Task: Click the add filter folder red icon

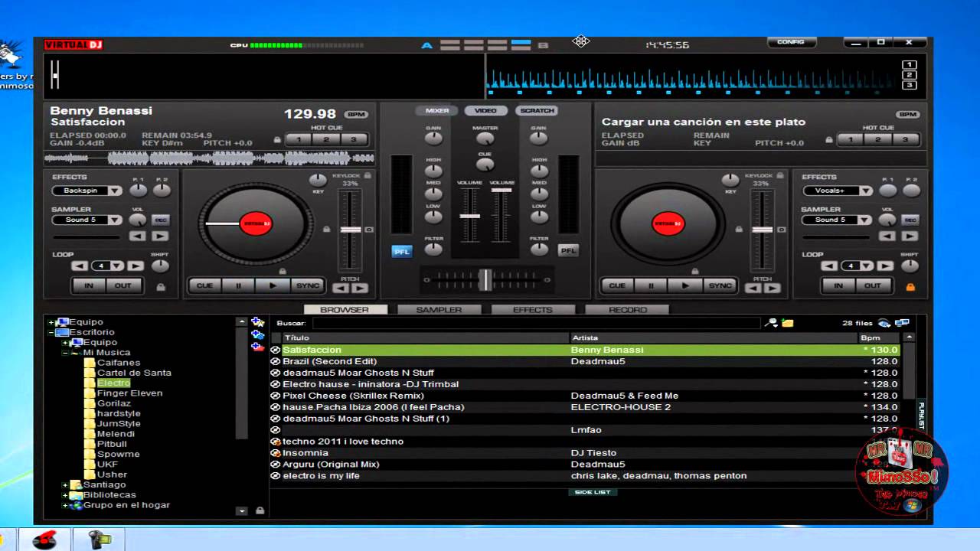Action: tap(257, 347)
